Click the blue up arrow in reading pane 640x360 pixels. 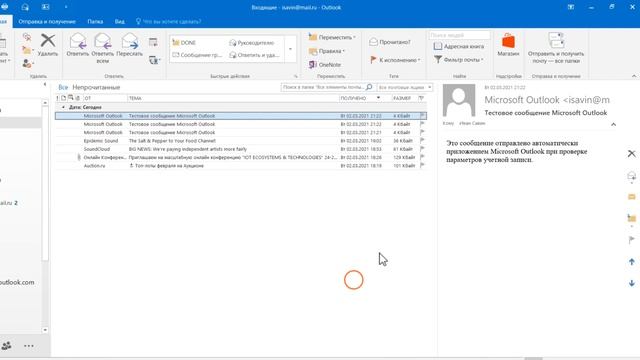coord(631,262)
